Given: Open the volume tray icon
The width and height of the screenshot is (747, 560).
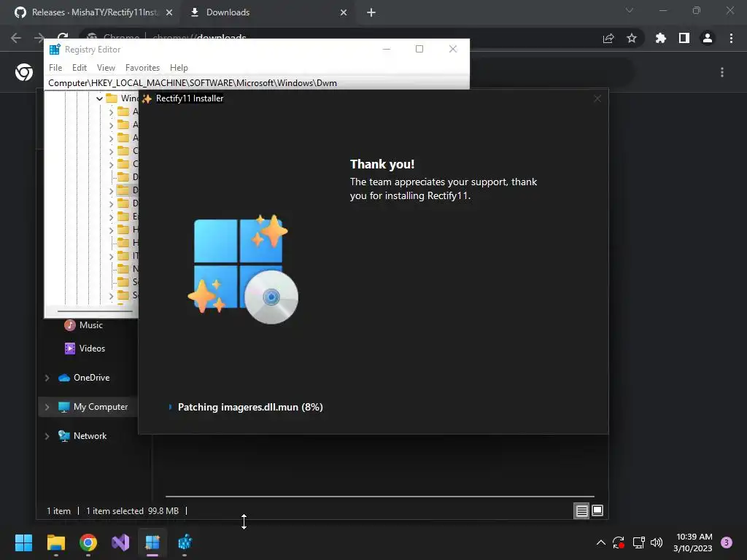Looking at the screenshot, I should pos(657,542).
